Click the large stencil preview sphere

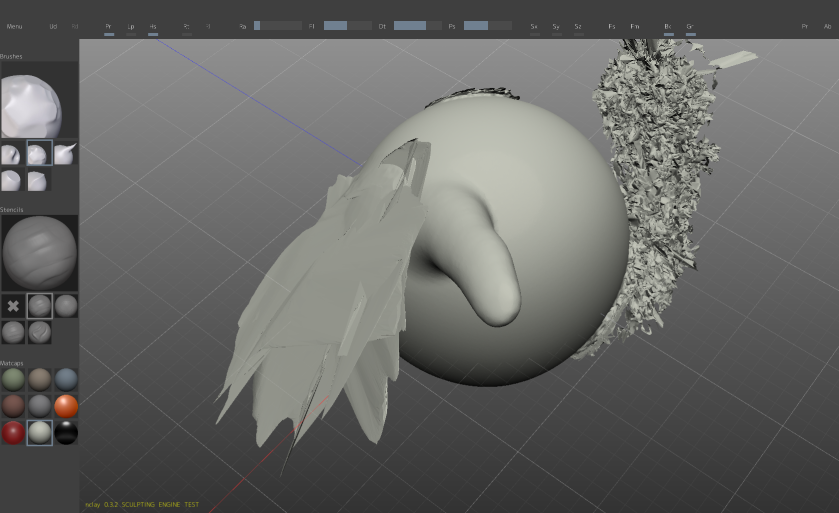coord(39,253)
